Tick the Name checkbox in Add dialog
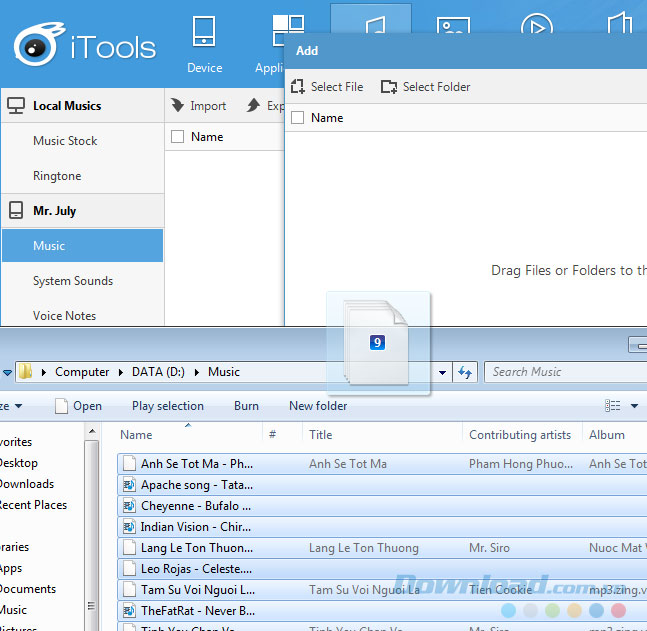647x631 pixels. [297, 118]
